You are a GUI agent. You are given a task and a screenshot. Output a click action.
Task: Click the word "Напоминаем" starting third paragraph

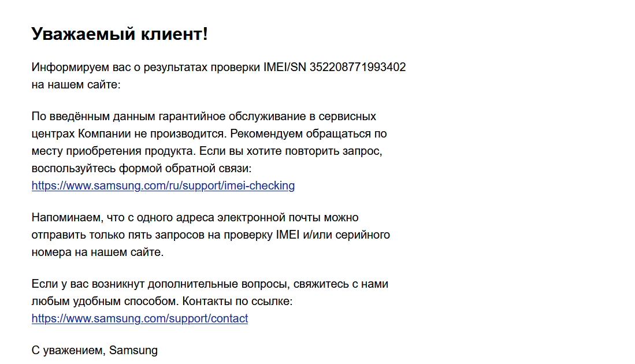click(x=67, y=217)
